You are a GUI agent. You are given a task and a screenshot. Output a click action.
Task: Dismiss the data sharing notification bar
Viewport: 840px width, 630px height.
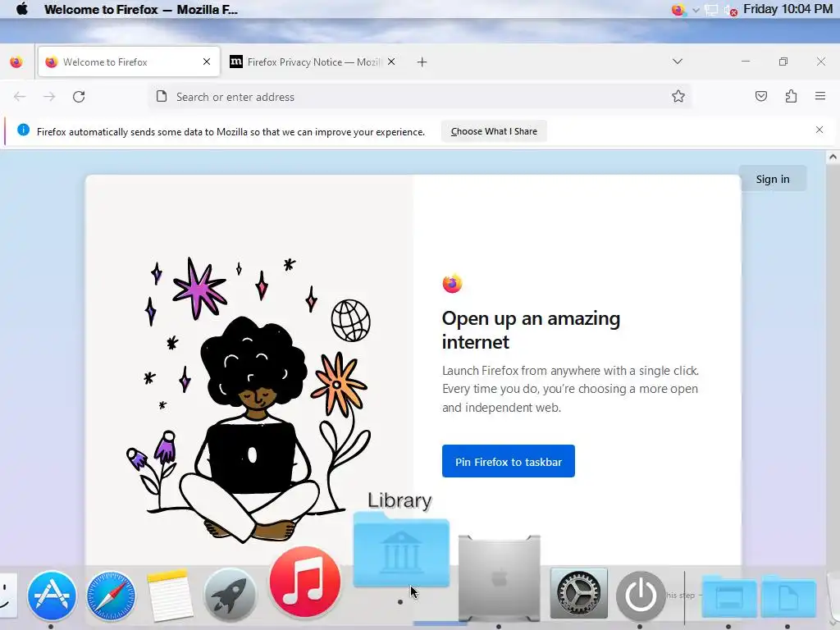(819, 130)
